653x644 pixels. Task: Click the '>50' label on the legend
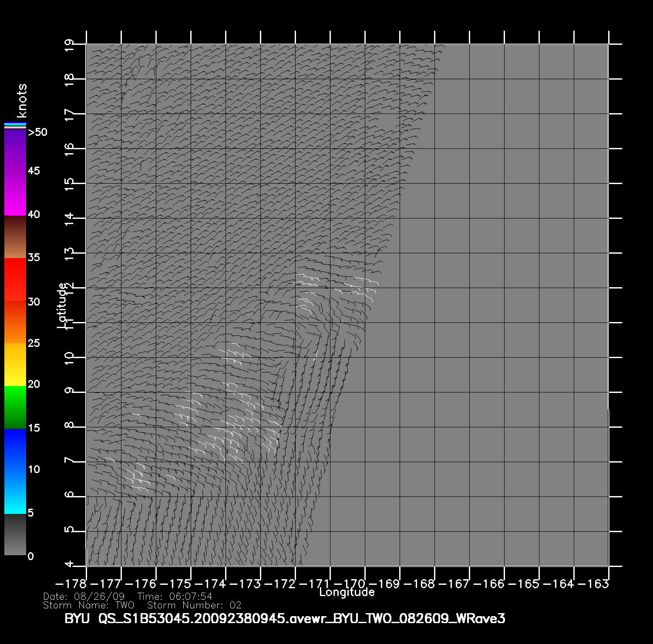(37, 132)
